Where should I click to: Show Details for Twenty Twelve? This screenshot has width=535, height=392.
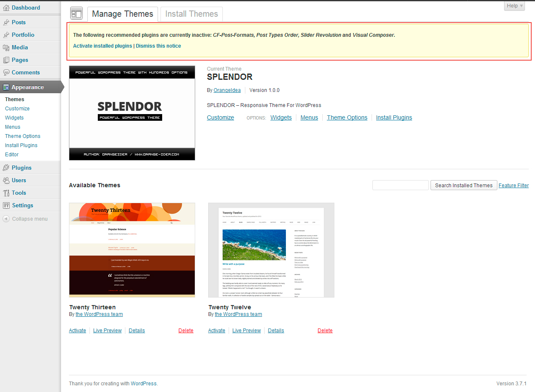click(x=276, y=331)
